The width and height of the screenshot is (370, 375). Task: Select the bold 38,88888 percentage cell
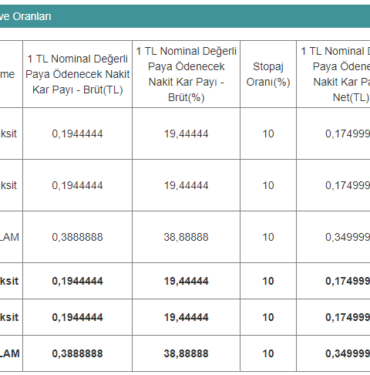click(x=186, y=353)
